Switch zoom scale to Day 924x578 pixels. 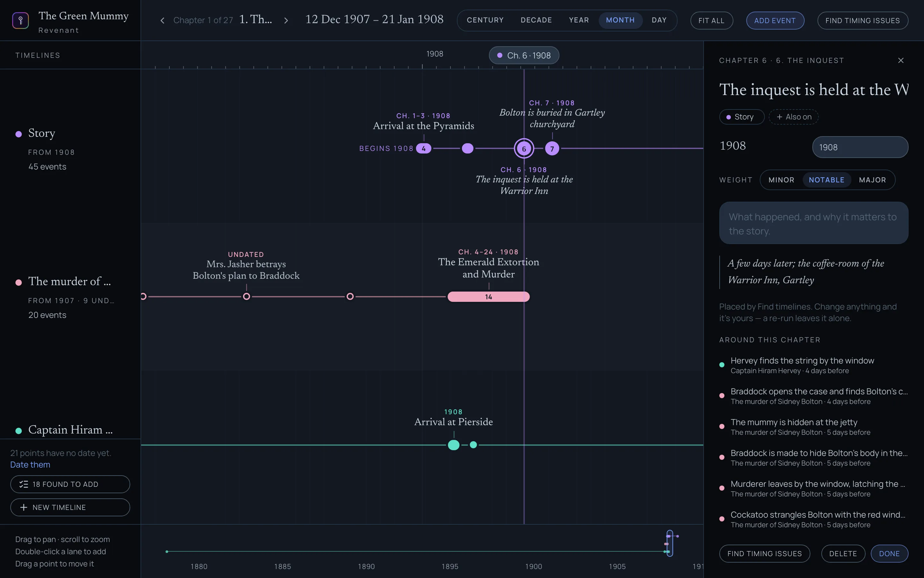coord(659,20)
